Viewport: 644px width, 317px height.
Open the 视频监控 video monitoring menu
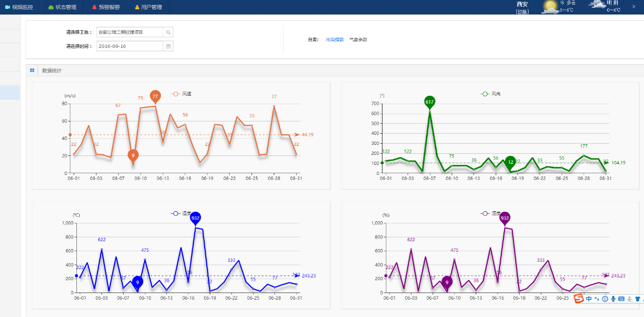(x=22, y=7)
